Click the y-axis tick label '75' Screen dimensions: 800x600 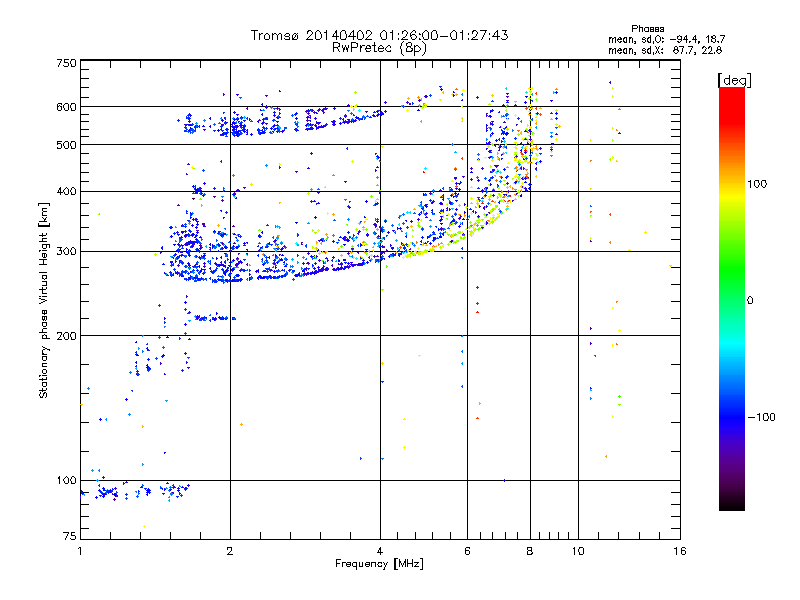click(70, 536)
